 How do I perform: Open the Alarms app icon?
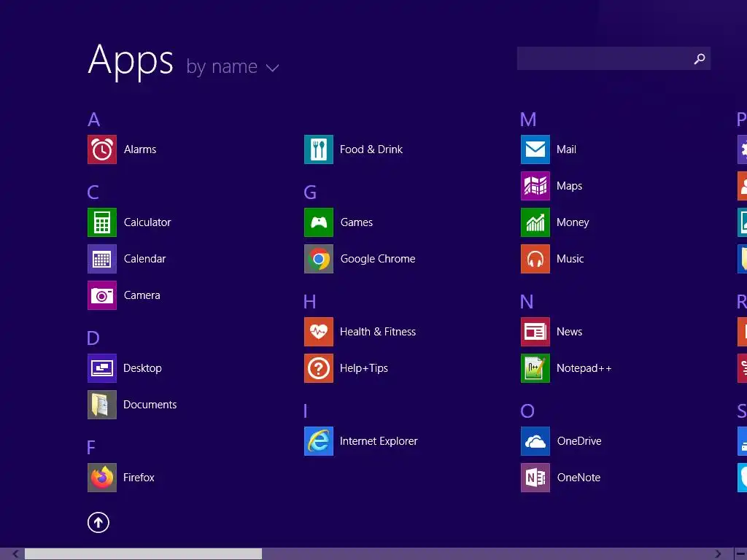[102, 149]
